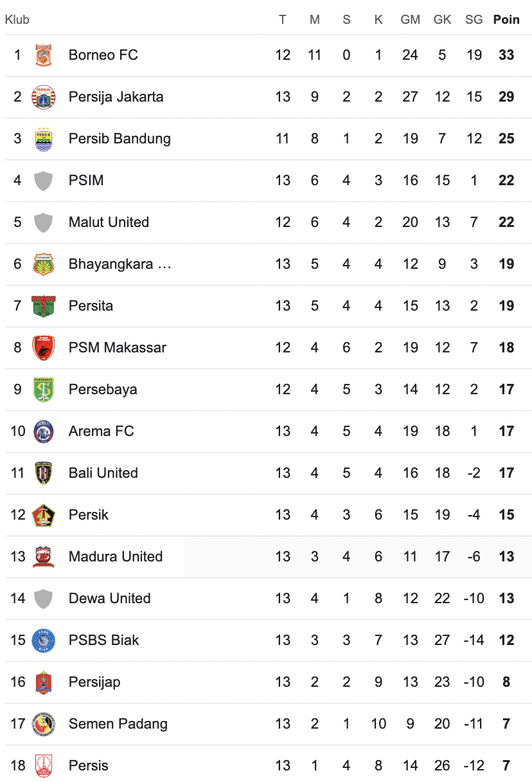Screen dimensions: 532x782
Task: Click the Persebaya green crest
Action: pos(44,390)
